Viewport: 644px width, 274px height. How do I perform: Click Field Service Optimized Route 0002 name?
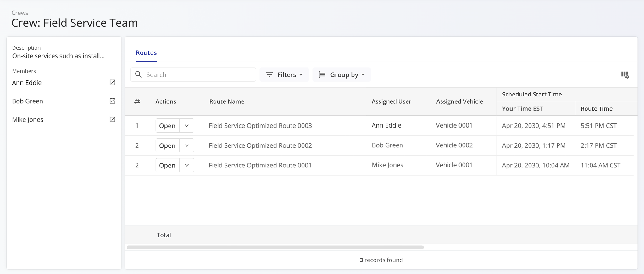click(260, 145)
